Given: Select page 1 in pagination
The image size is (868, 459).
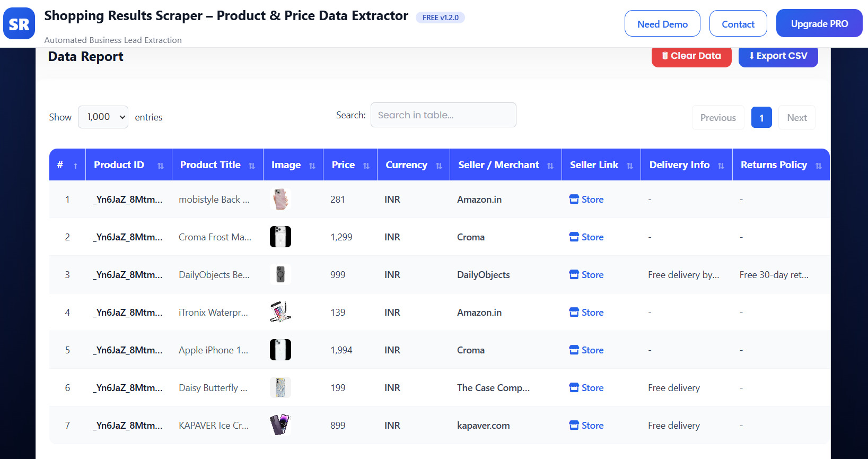Looking at the screenshot, I should tap(761, 118).
